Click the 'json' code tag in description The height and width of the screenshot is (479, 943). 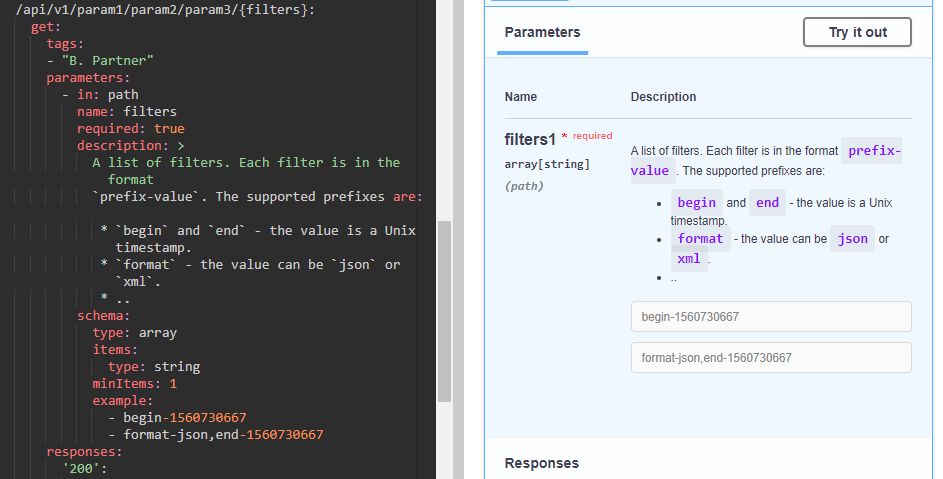tap(852, 239)
